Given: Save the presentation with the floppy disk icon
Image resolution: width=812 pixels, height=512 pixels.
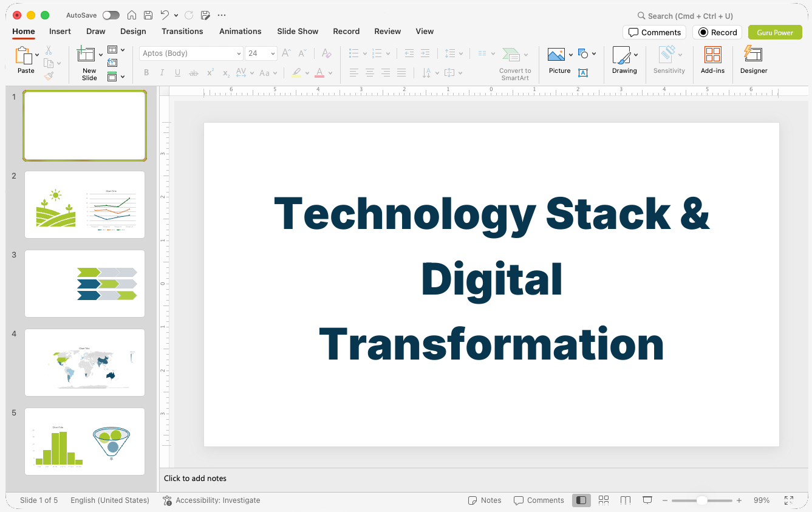Looking at the screenshot, I should point(148,15).
